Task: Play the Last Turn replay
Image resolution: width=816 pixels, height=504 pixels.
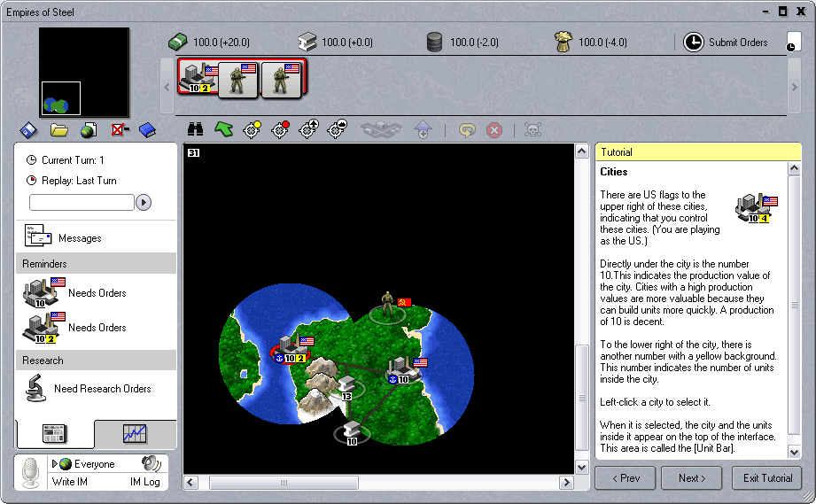Action: click(x=144, y=203)
